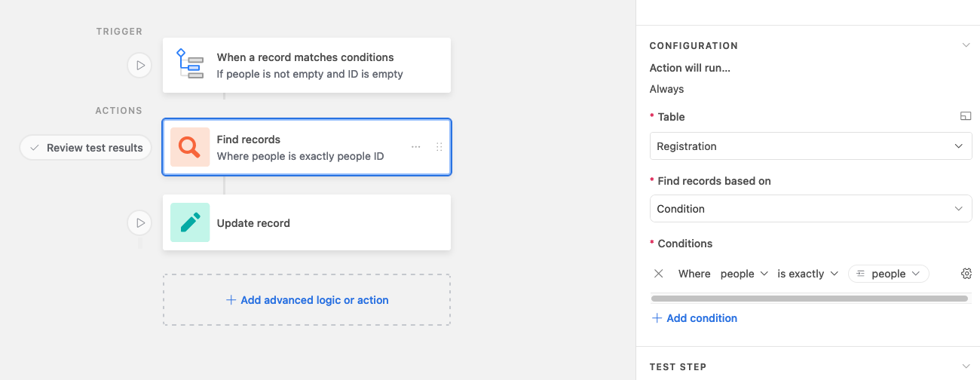
Task: Open table view icon beside Table label
Action: coord(966,116)
